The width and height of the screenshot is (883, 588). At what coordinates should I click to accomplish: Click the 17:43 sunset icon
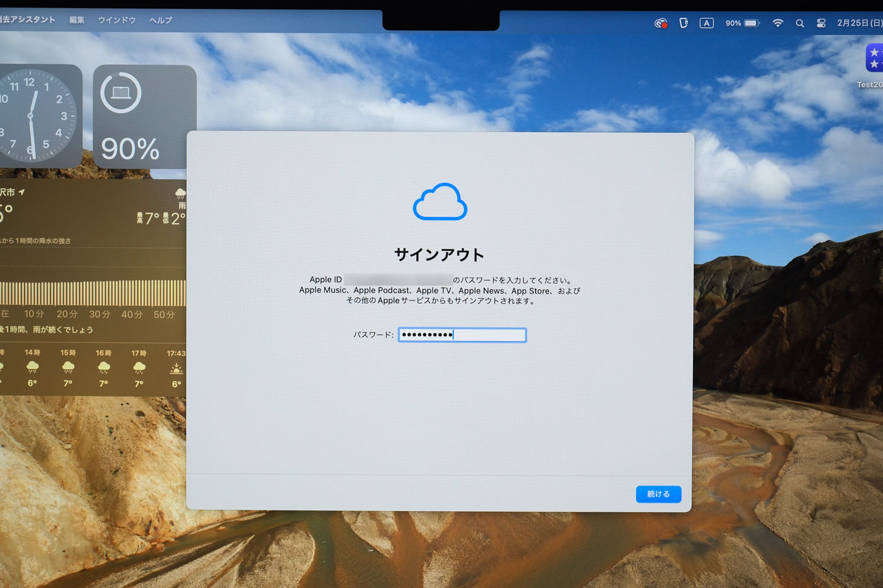177,368
